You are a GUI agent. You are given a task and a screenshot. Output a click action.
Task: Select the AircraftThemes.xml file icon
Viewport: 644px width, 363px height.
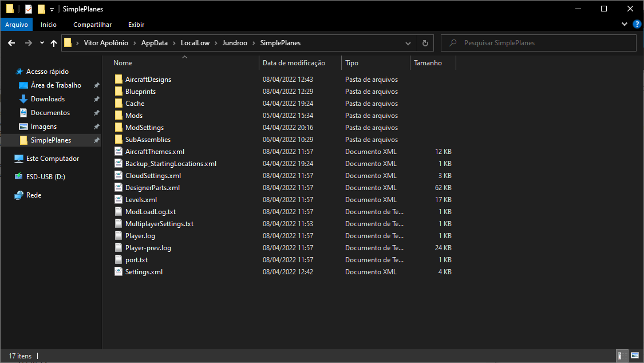point(118,152)
